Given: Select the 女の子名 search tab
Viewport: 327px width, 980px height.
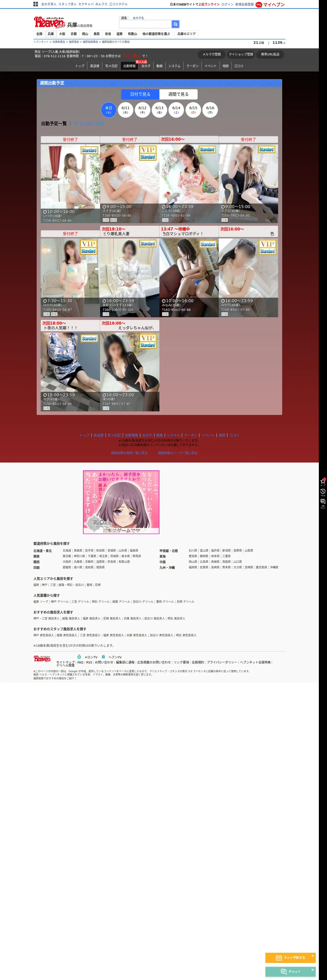Looking at the screenshot, I should click(x=138, y=18).
